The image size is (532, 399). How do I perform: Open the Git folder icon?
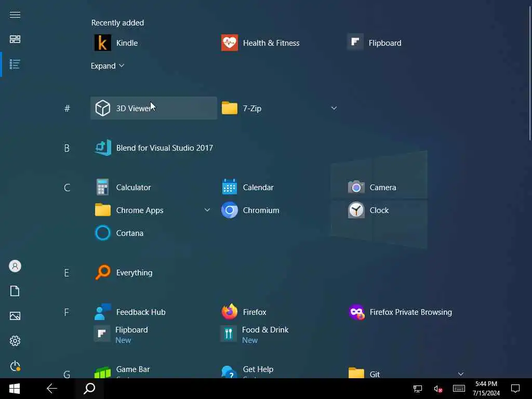click(x=356, y=373)
